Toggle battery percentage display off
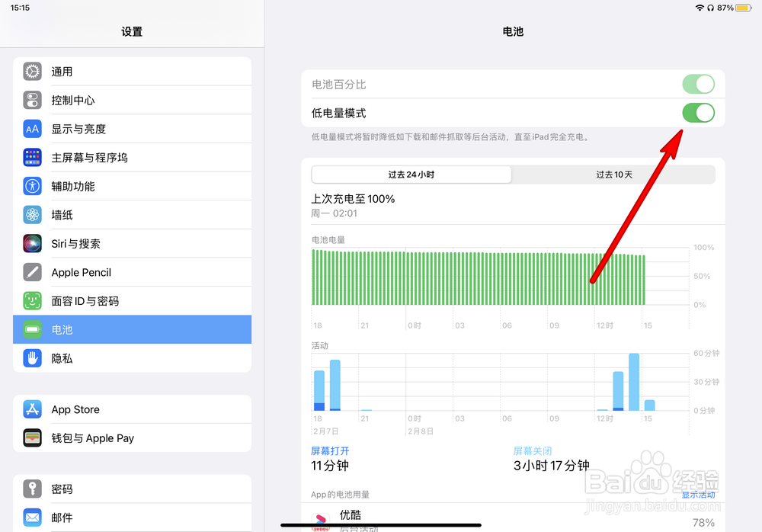Image resolution: width=762 pixels, height=532 pixels. (x=698, y=84)
